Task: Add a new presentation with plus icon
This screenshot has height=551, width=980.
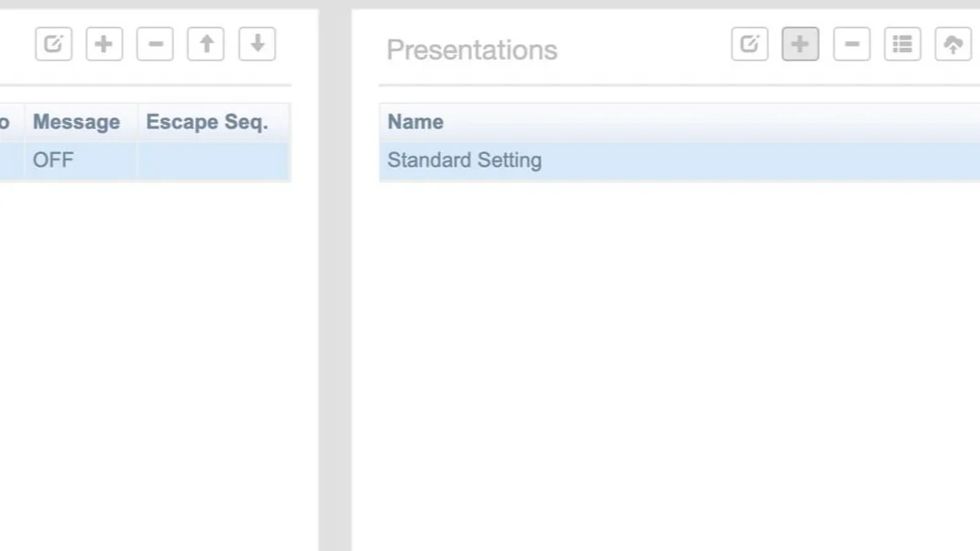Action: [800, 44]
